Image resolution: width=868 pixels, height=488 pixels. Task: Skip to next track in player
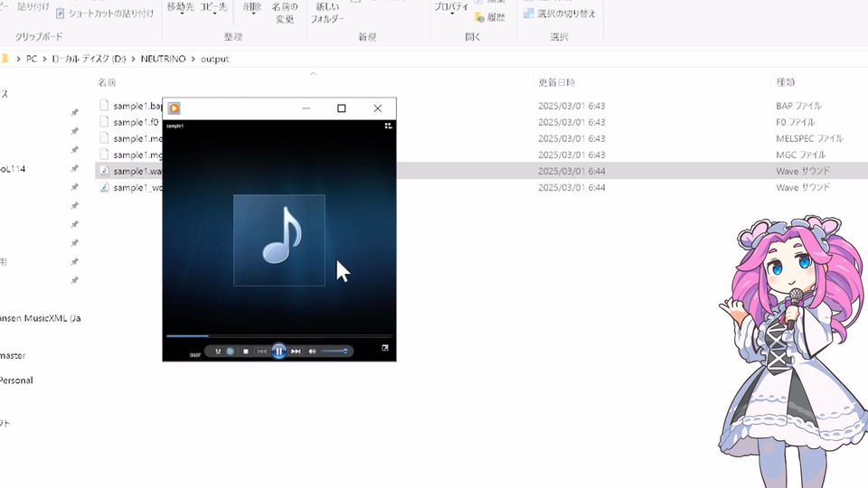pos(296,352)
